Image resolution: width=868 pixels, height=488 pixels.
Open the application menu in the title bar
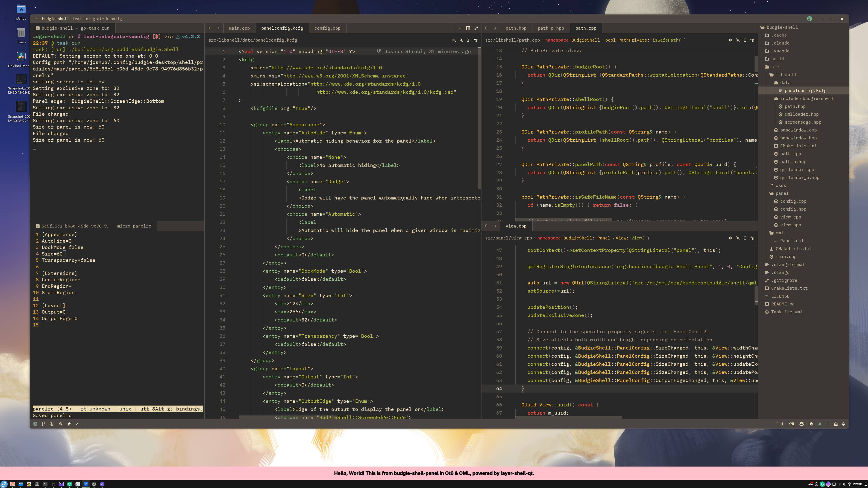click(36, 19)
